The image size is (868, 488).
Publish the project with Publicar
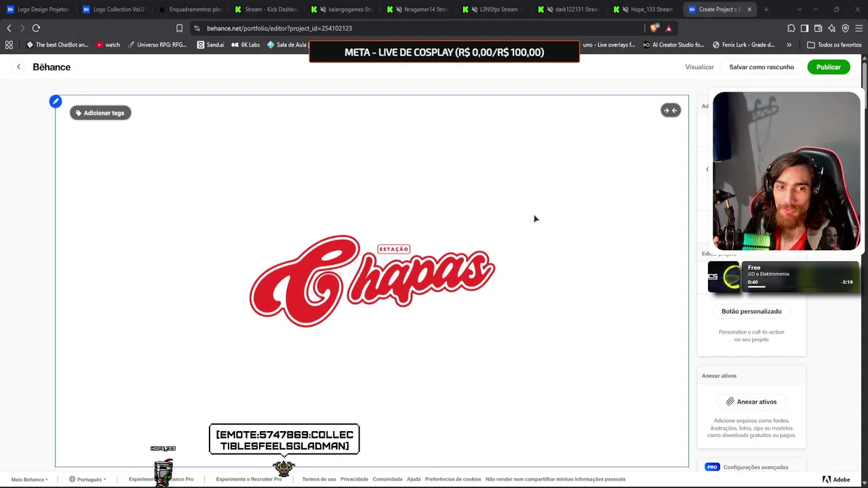[x=829, y=67]
